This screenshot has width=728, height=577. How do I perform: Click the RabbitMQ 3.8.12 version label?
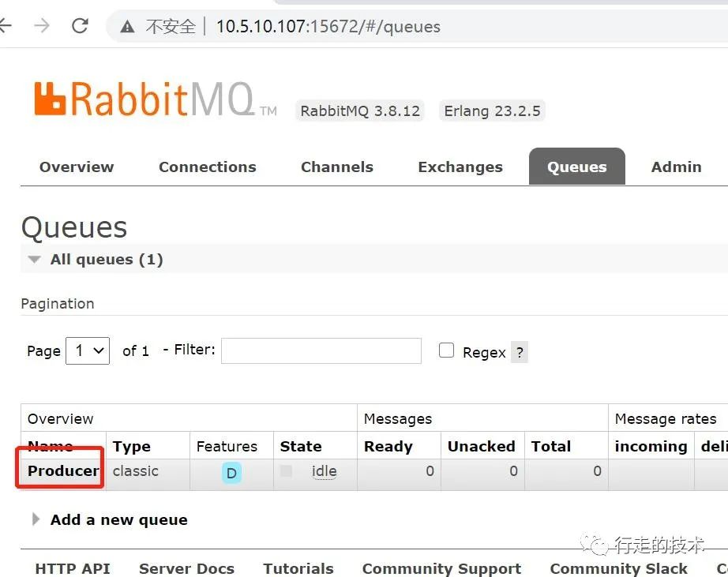click(360, 111)
